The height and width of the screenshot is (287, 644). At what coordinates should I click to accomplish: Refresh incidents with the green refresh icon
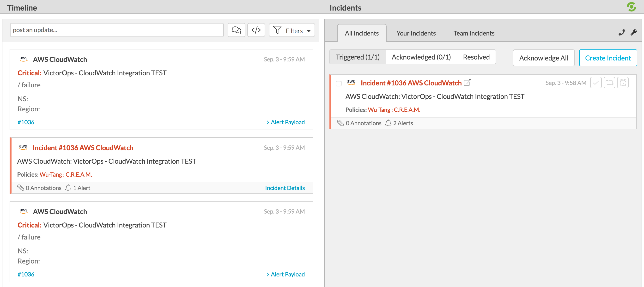[632, 7]
